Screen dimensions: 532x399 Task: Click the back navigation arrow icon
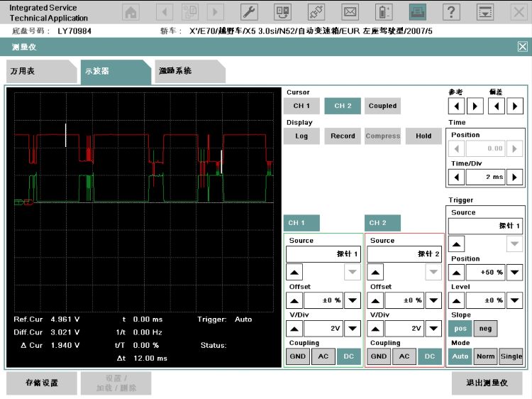tap(165, 12)
